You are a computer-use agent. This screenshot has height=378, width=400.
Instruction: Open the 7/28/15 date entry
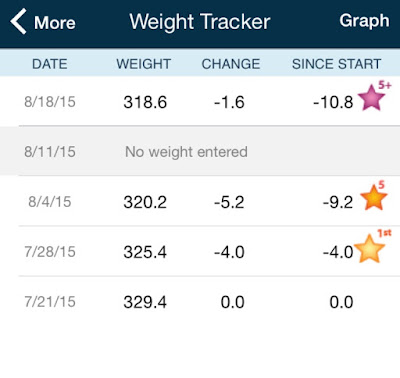coord(50,252)
